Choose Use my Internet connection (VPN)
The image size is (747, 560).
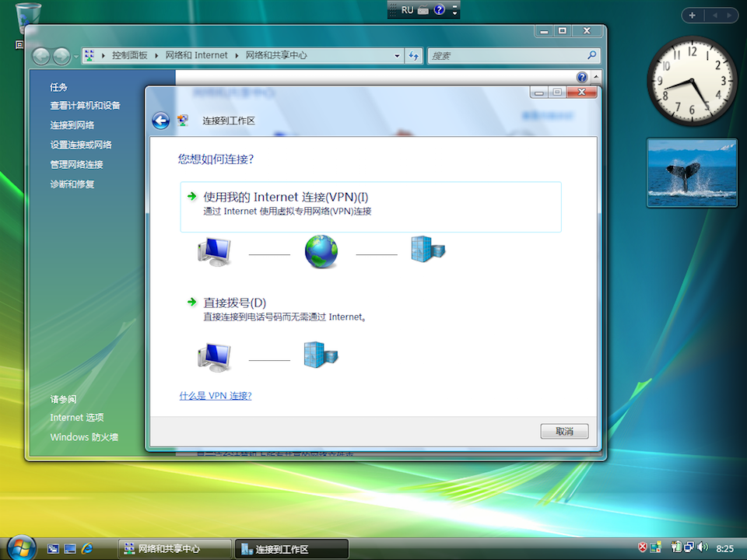pyautogui.click(x=370, y=207)
